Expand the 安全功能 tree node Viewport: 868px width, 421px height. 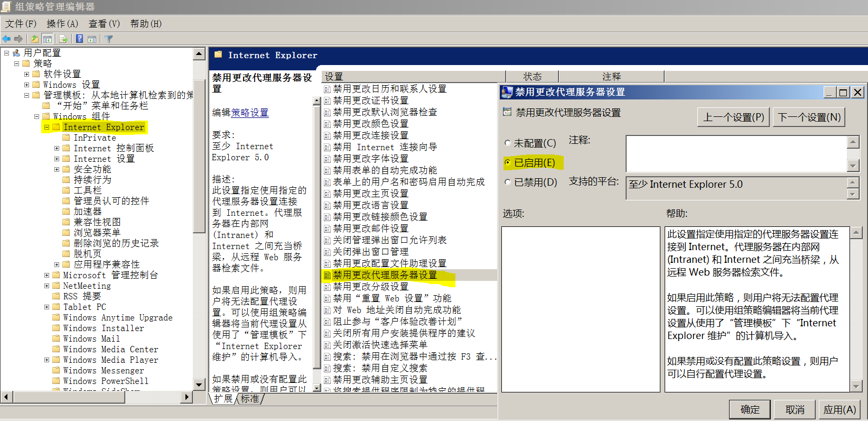(57, 169)
